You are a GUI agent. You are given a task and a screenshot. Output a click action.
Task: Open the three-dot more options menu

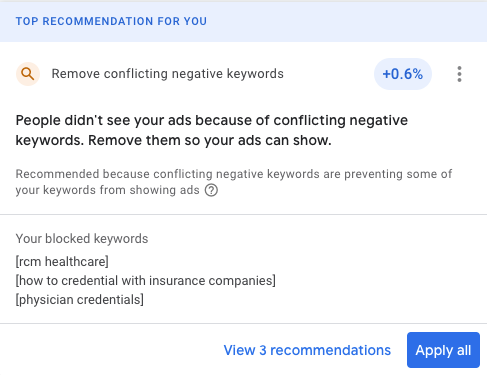click(459, 74)
